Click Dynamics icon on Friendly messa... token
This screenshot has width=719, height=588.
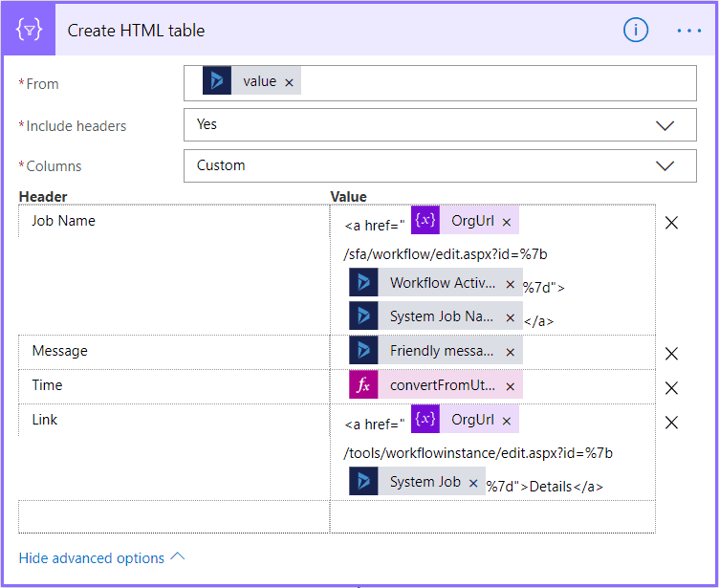click(x=363, y=350)
